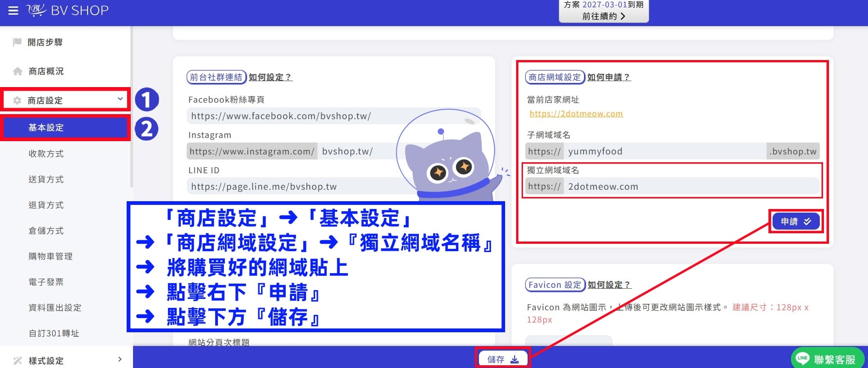Click the home icon beside 商店概況
This screenshot has height=368, width=868.
(x=18, y=71)
